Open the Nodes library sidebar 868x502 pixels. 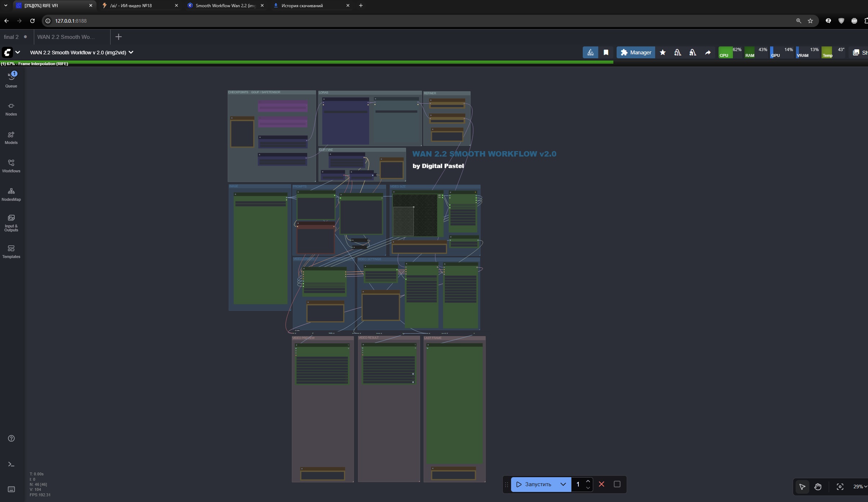click(11, 109)
